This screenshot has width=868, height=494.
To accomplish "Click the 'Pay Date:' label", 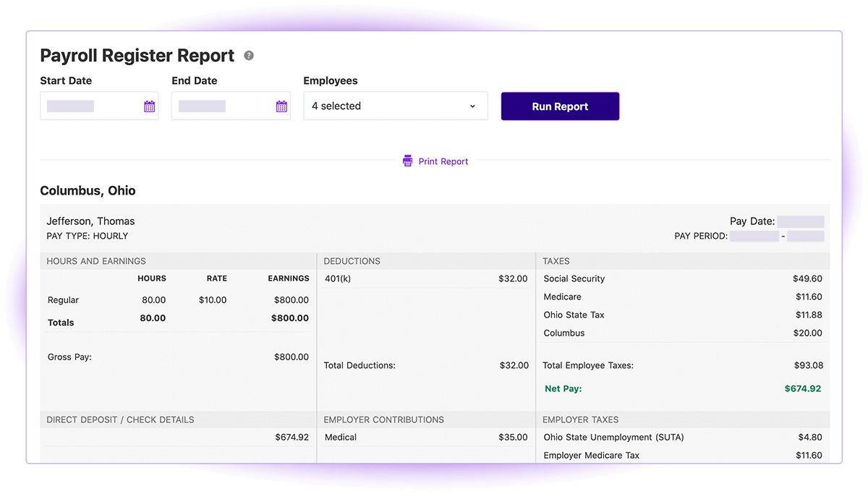I will pyautogui.click(x=752, y=221).
